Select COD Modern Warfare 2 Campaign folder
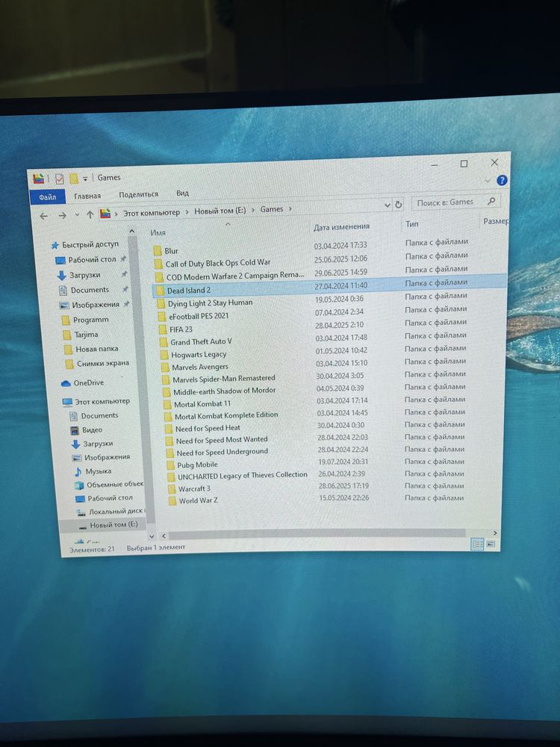The height and width of the screenshot is (747, 560). coord(229,276)
